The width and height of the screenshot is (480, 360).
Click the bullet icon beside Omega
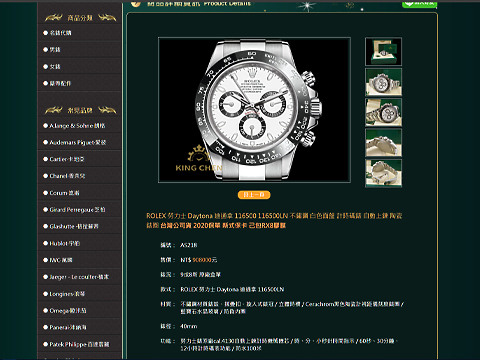(x=46, y=311)
